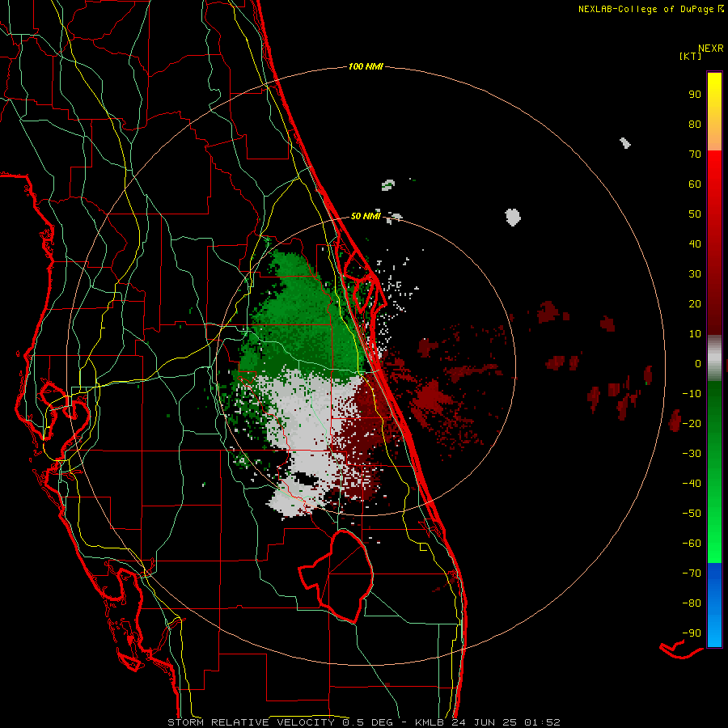The image size is (728, 728).
Task: Click the 100 NMI range ring label
Action: (x=366, y=67)
